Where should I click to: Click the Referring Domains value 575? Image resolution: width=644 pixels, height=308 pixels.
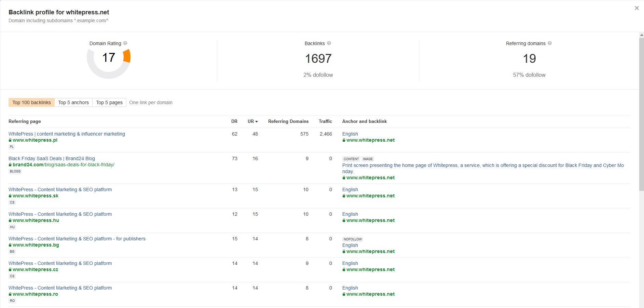pyautogui.click(x=304, y=134)
